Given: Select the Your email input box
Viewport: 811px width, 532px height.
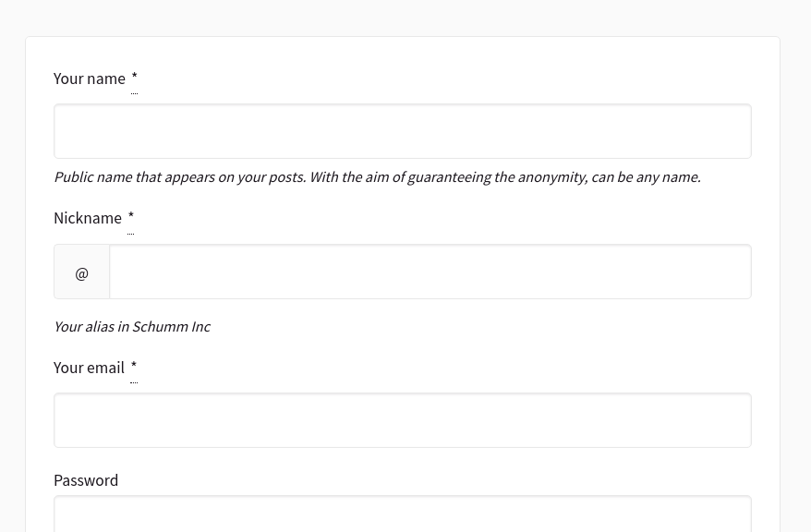Looking at the screenshot, I should pos(403,420).
